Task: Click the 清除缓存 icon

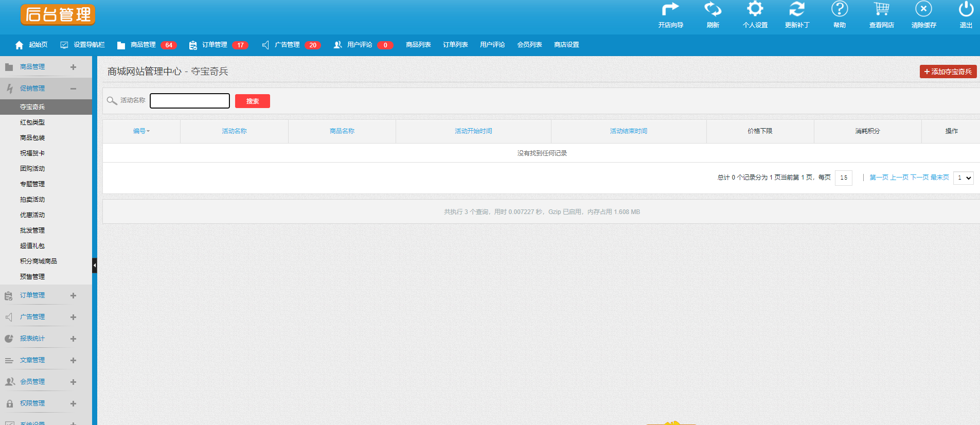Action: point(923,9)
